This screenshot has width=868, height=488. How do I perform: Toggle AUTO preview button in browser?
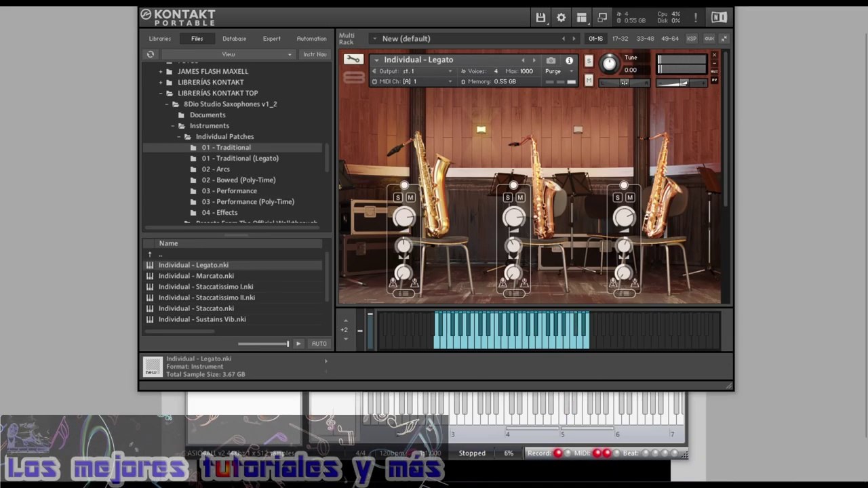(x=319, y=344)
